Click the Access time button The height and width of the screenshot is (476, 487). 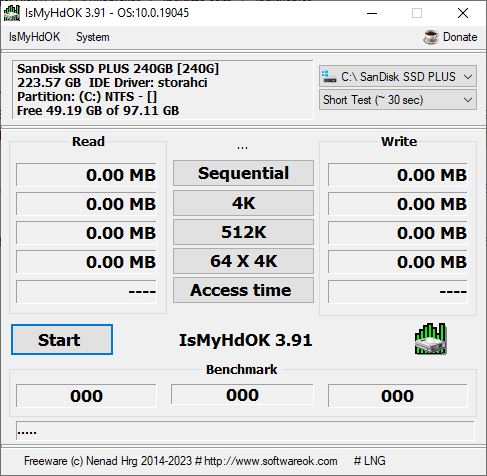243,290
